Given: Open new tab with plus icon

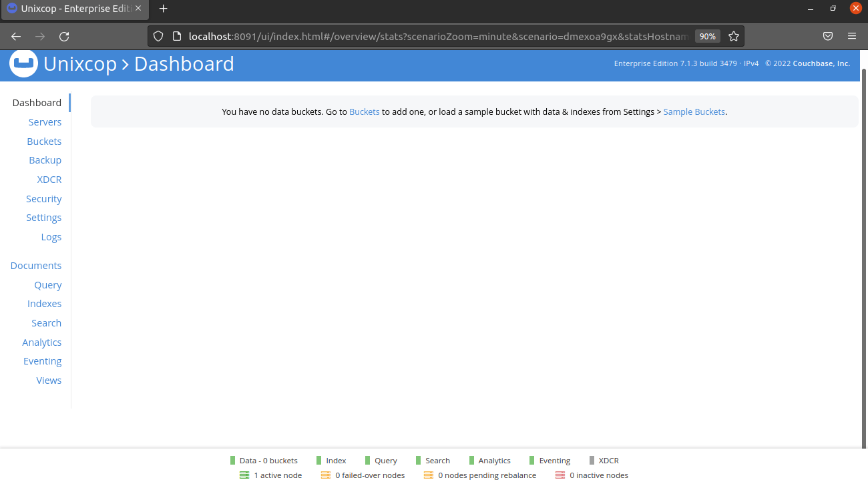Looking at the screenshot, I should pyautogui.click(x=164, y=9).
